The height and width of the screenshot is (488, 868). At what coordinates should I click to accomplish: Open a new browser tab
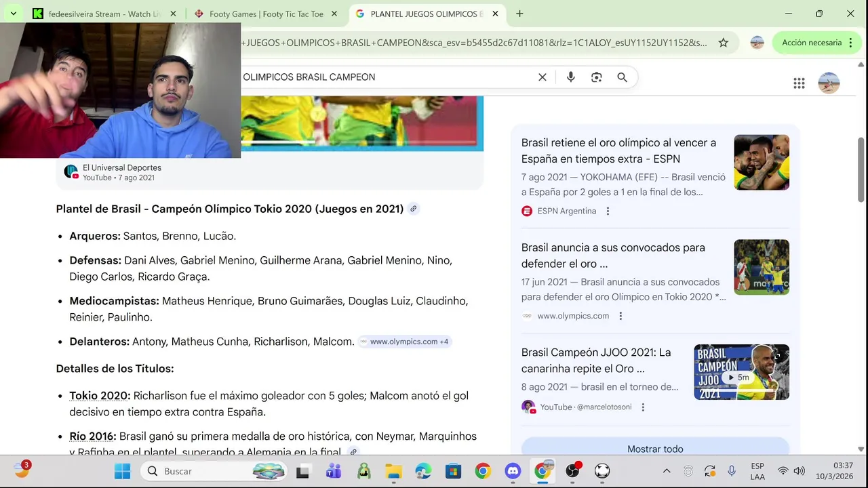(519, 14)
